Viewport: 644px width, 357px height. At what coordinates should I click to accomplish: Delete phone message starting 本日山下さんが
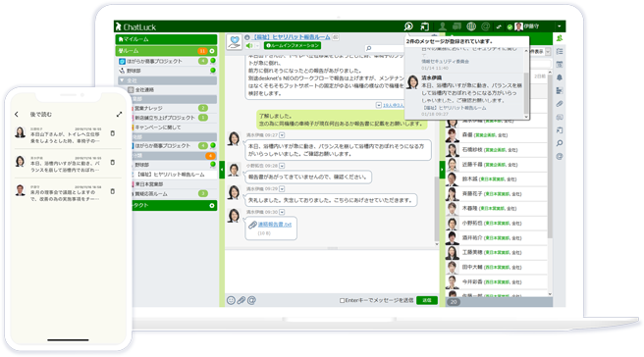(113, 133)
